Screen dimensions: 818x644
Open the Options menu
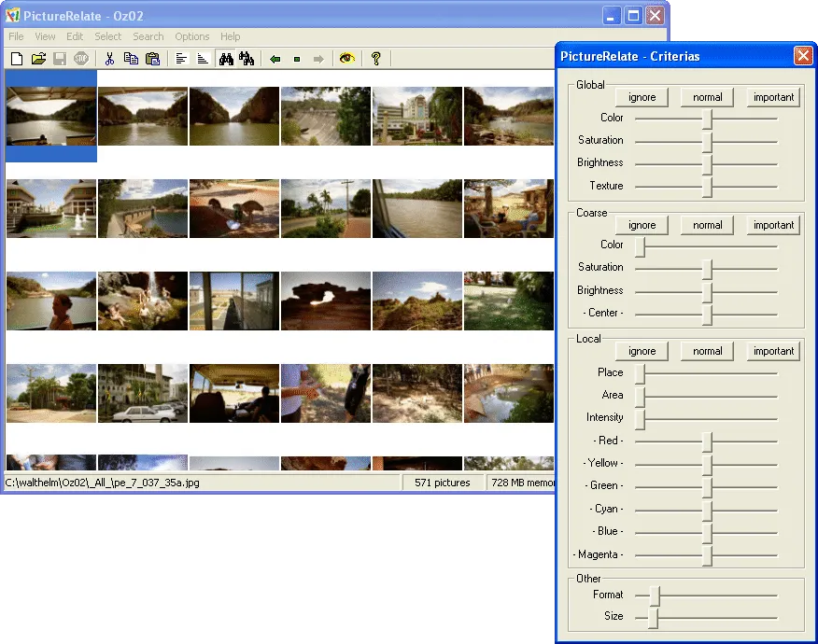pyautogui.click(x=191, y=36)
